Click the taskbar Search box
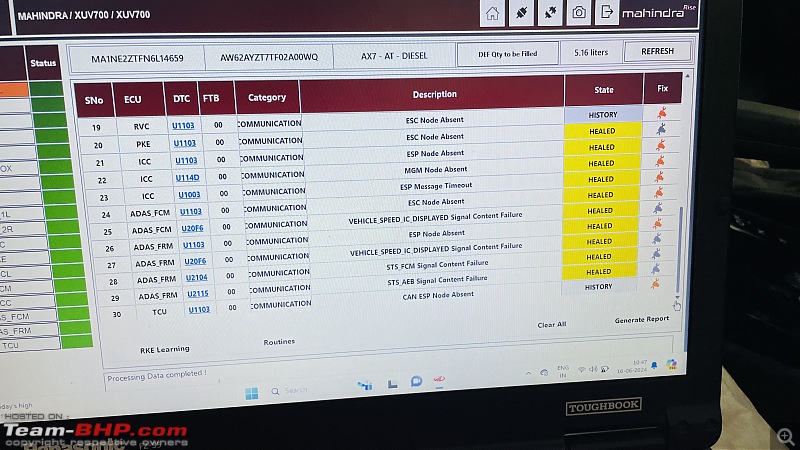The width and height of the screenshot is (800, 450). [290, 391]
